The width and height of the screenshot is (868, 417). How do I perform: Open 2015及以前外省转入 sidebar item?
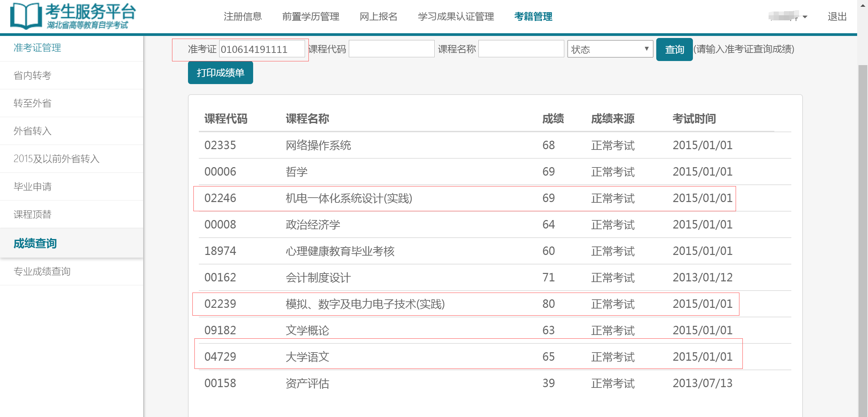click(x=71, y=159)
